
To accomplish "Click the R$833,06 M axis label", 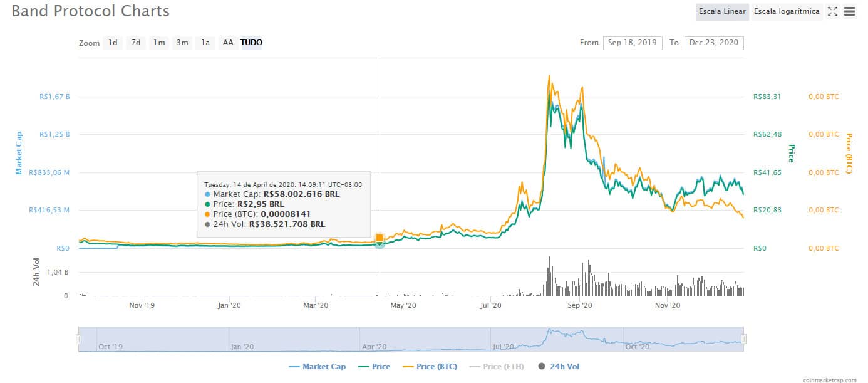I will click(x=49, y=172).
